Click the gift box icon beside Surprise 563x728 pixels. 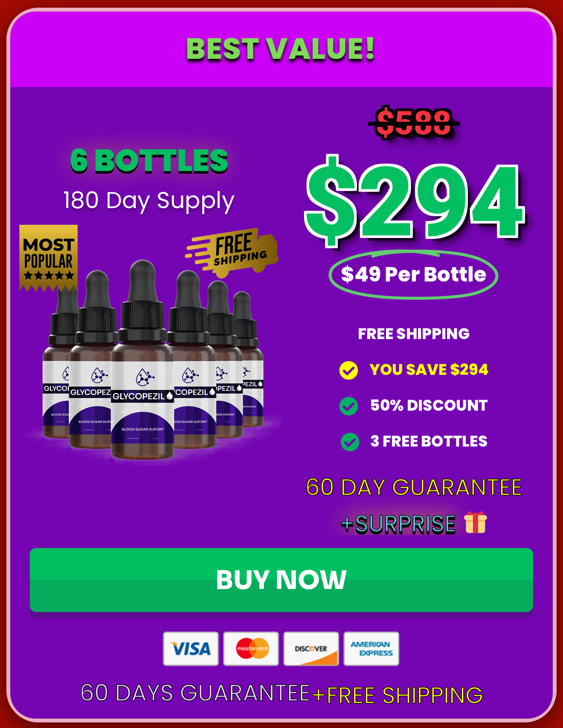(x=475, y=522)
